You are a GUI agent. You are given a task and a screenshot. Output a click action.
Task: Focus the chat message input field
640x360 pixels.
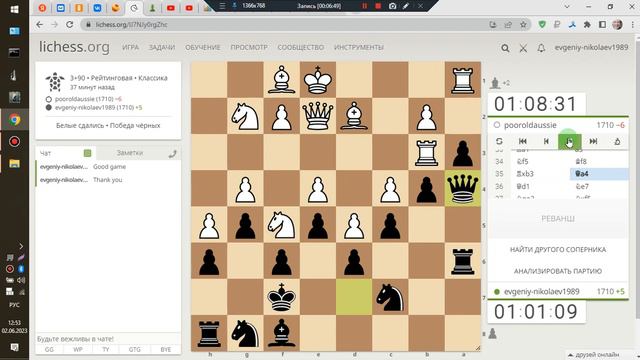pyautogui.click(x=108, y=339)
